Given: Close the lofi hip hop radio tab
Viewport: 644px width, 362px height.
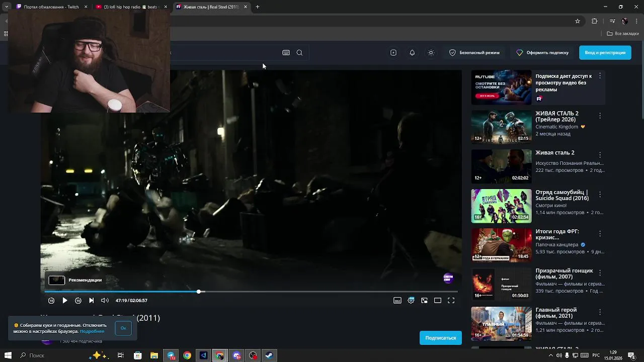Looking at the screenshot, I should click(166, 7).
